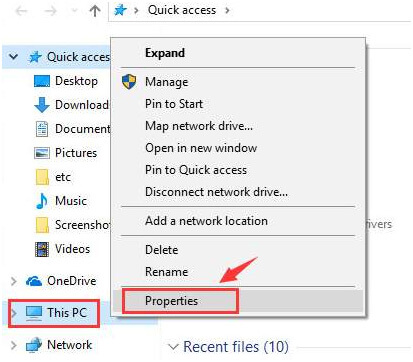
Task: Collapse the Quick access tree node
Action: coord(13,57)
